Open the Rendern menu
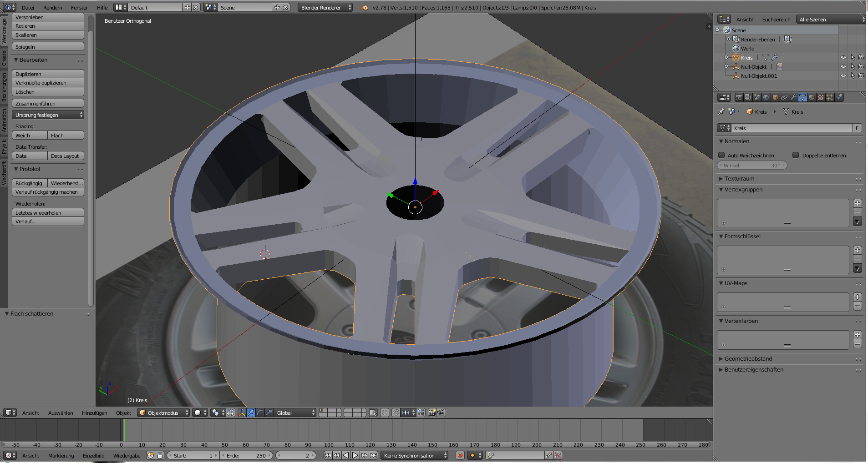The image size is (868, 463). click(53, 8)
